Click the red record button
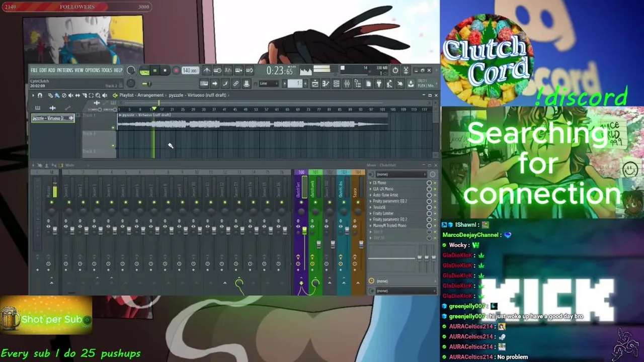This screenshot has height=362, width=644. click(176, 70)
